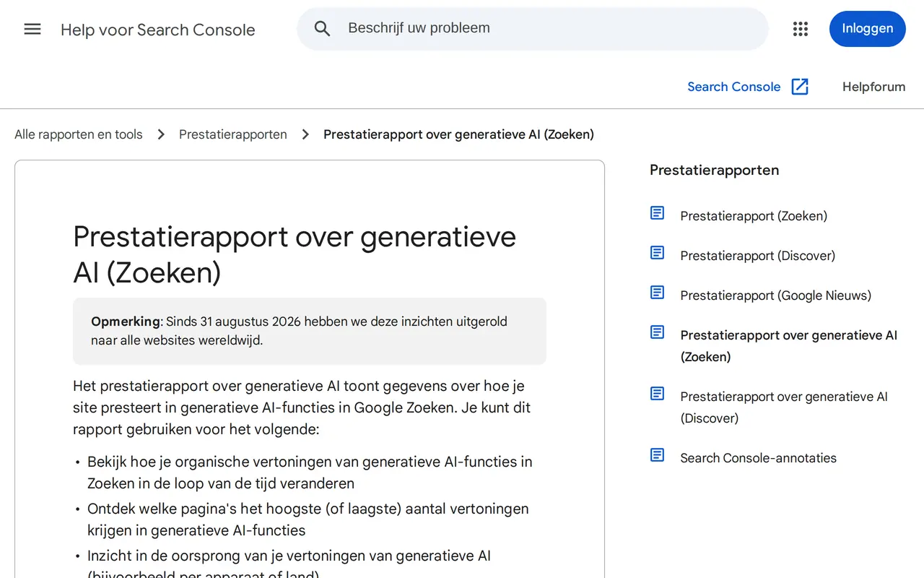Screen dimensions: 924x578
Task: Open 'Prestatierapport (Discover)' in the sidebar
Action: click(758, 256)
